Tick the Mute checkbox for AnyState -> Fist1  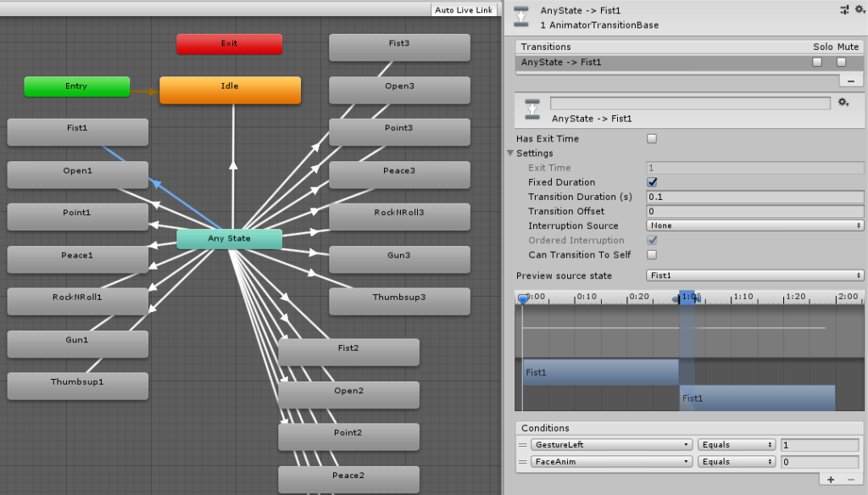pyautogui.click(x=842, y=62)
